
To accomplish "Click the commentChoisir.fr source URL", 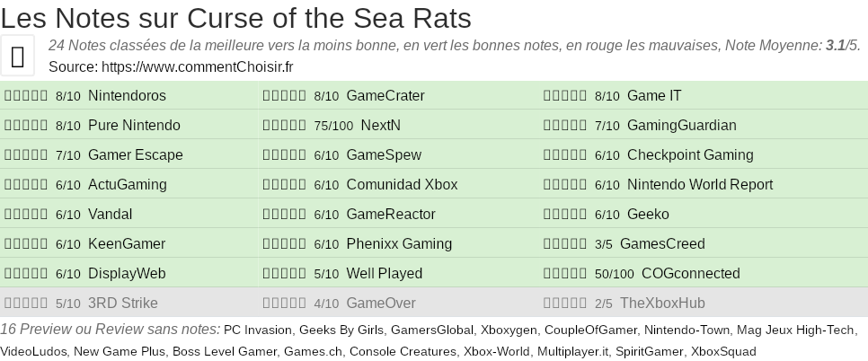I will 198,66.
